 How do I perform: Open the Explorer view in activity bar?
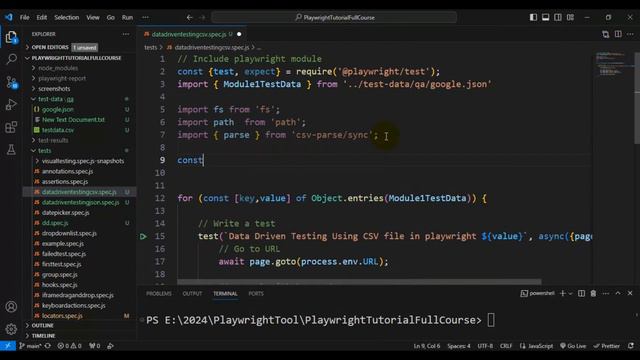click(11, 37)
